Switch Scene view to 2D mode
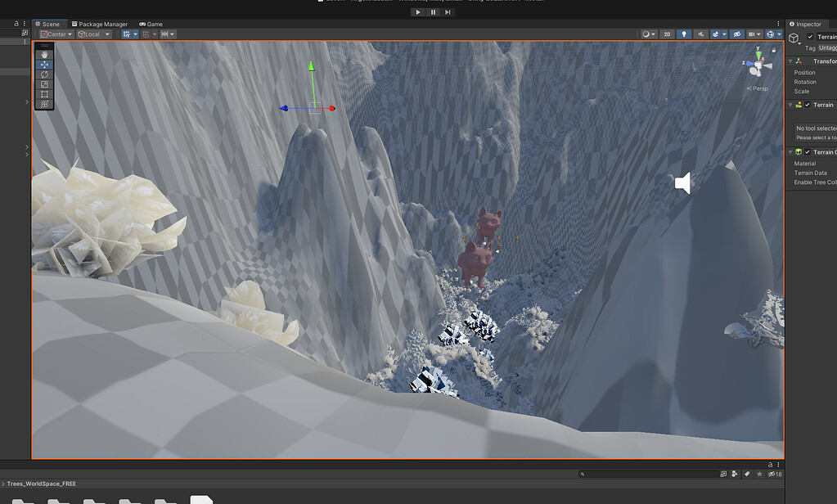The height and width of the screenshot is (504, 837). point(667,34)
